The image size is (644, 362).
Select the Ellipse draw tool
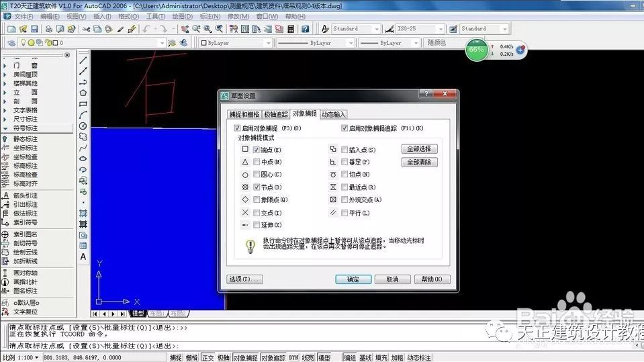pyautogui.click(x=83, y=159)
